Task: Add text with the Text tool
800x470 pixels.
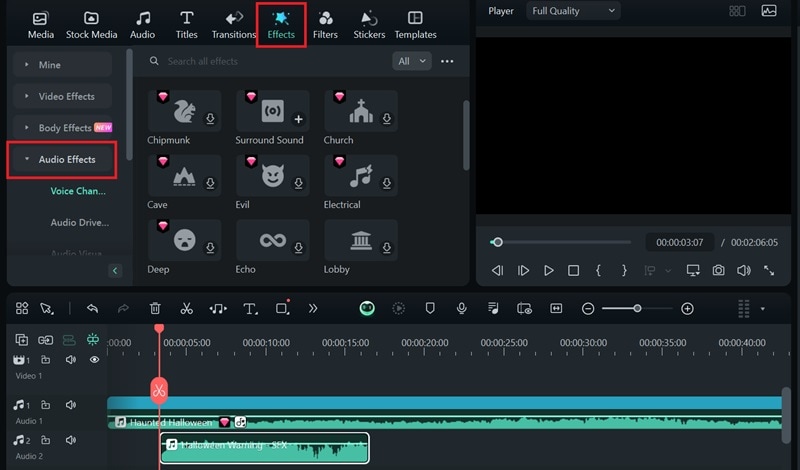Action: point(250,308)
